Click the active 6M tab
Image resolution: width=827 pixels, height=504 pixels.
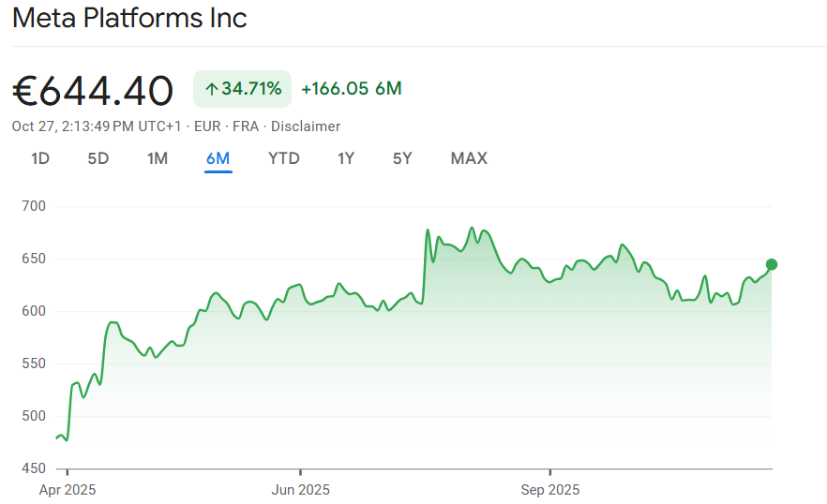pos(218,158)
